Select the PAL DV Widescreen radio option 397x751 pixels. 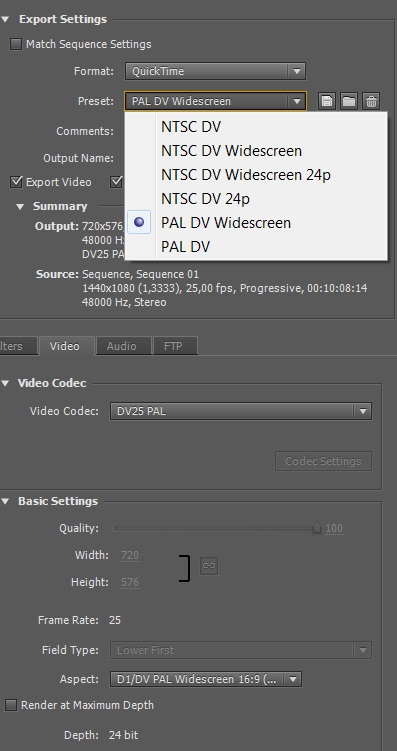click(139, 222)
